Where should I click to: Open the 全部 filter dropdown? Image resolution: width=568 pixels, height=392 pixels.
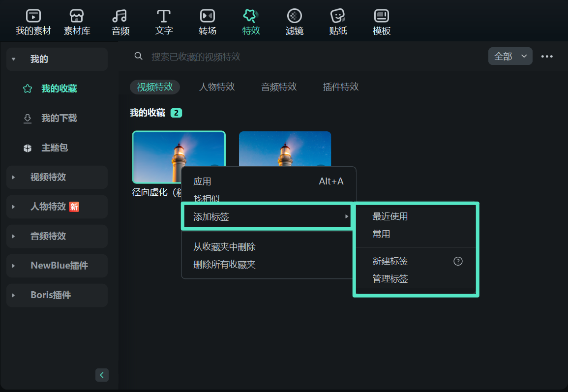(510, 56)
